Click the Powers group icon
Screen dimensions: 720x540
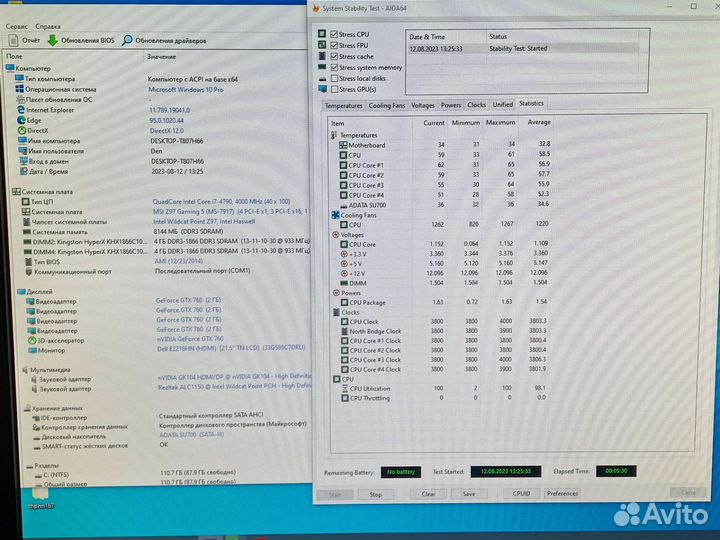point(336,292)
